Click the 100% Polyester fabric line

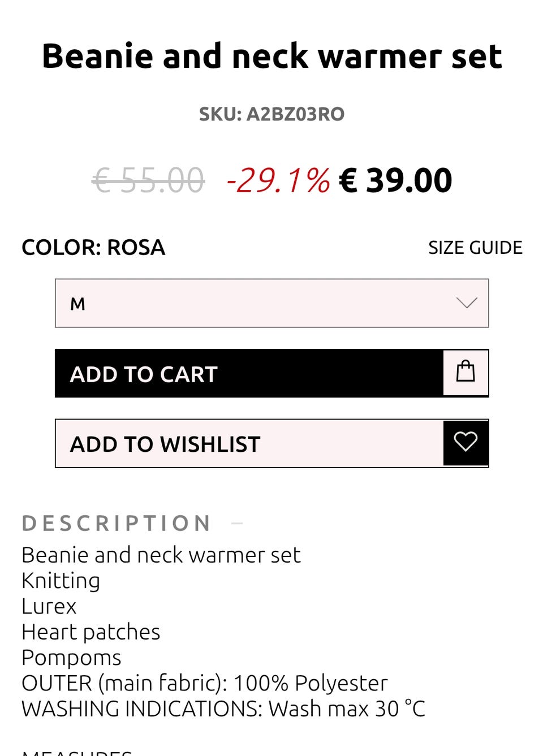[204, 683]
